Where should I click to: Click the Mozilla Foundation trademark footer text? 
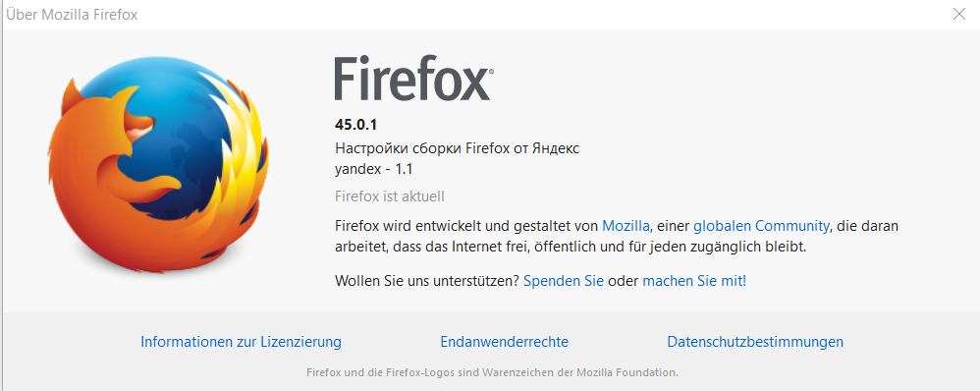(492, 373)
